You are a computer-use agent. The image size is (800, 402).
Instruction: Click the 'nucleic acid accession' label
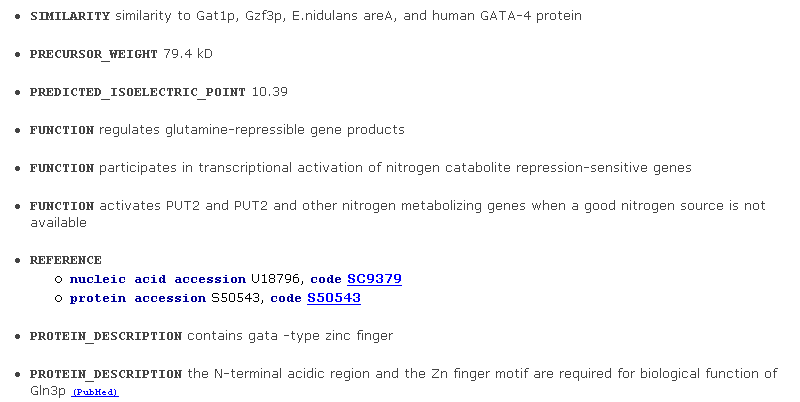[158, 279]
